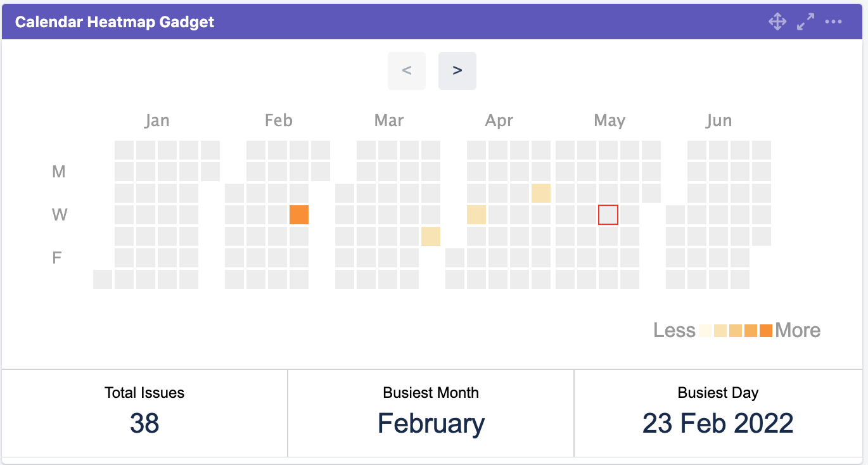The image size is (868, 465).
Task: Click the left chevron previous button
Action: coord(407,71)
